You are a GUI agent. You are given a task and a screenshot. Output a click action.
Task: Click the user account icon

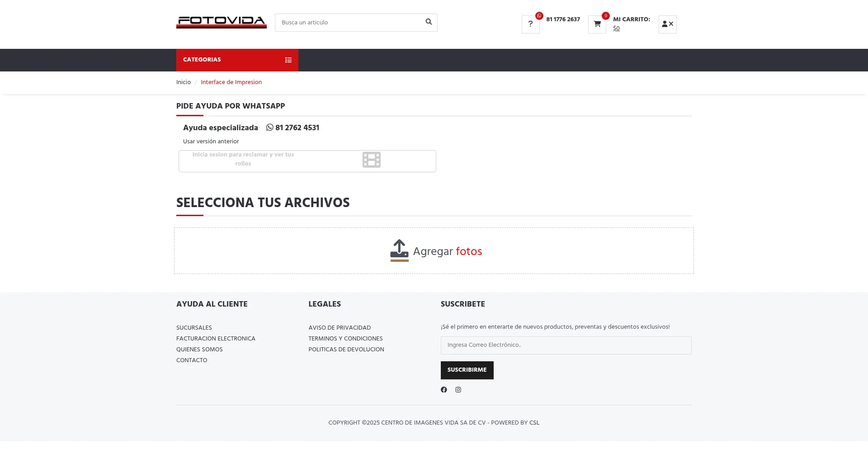[x=667, y=24]
